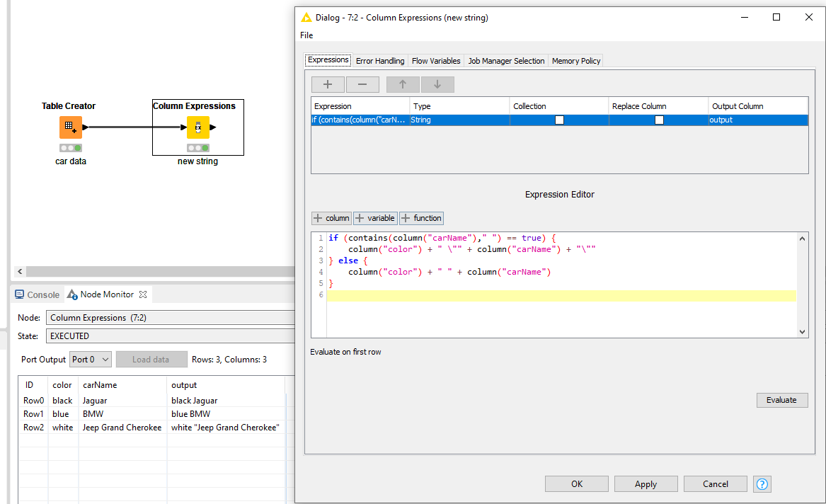Open the Port Output dropdown
The width and height of the screenshot is (826, 504).
coord(91,359)
